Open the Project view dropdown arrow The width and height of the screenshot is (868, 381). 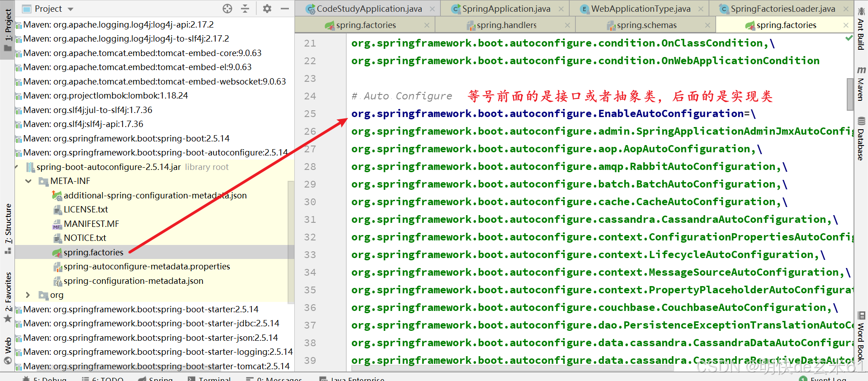pos(71,9)
